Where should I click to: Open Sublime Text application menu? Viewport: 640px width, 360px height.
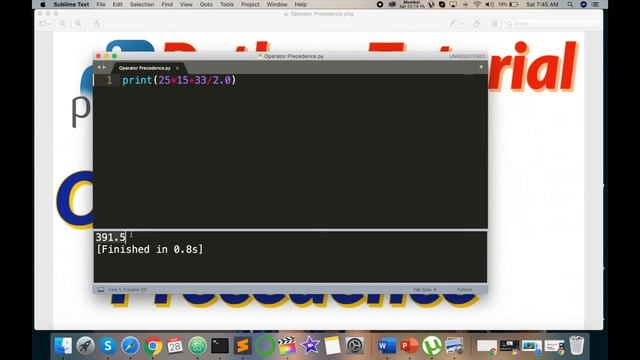click(71, 4)
